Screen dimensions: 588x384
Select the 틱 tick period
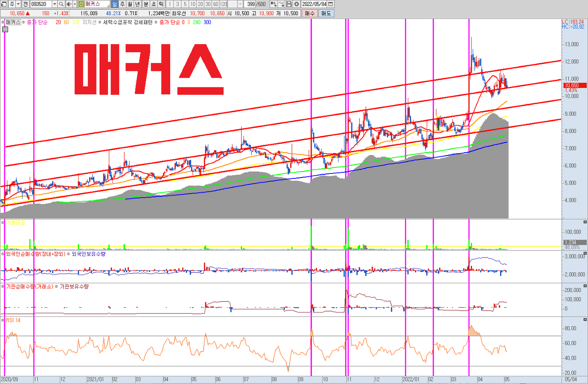[161, 4]
